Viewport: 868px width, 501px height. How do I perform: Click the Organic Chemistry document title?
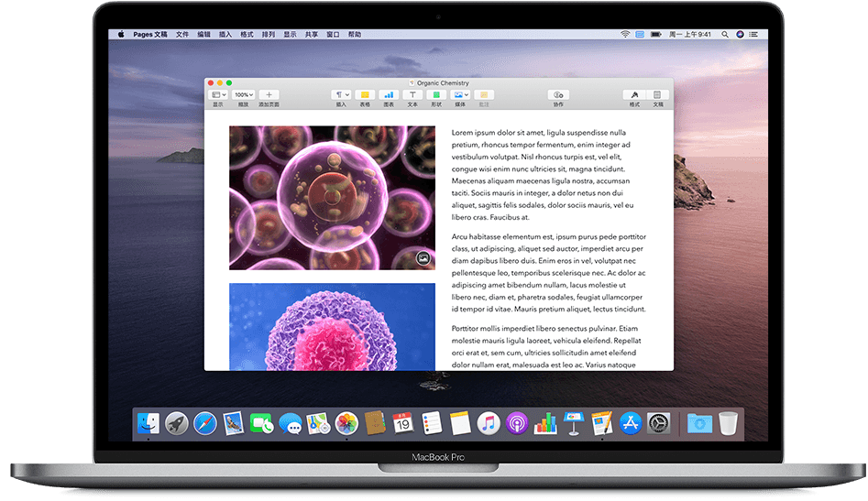point(443,83)
